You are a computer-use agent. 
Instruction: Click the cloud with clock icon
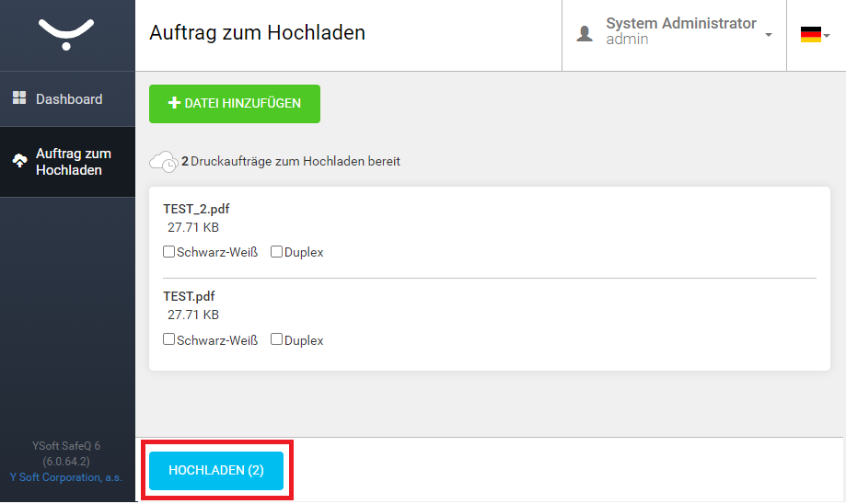click(x=164, y=162)
